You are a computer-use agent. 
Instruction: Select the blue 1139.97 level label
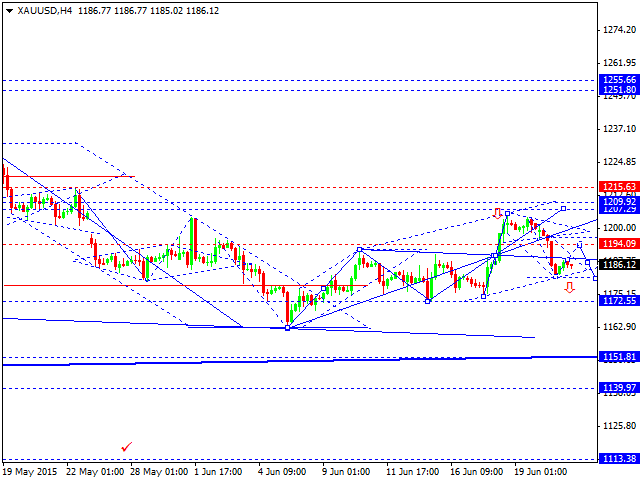tap(619, 388)
